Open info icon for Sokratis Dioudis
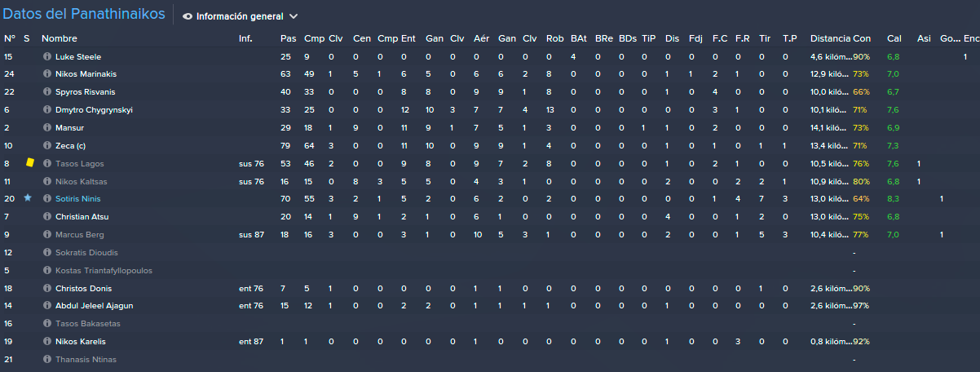The height and width of the screenshot is (372, 980). 46,253
